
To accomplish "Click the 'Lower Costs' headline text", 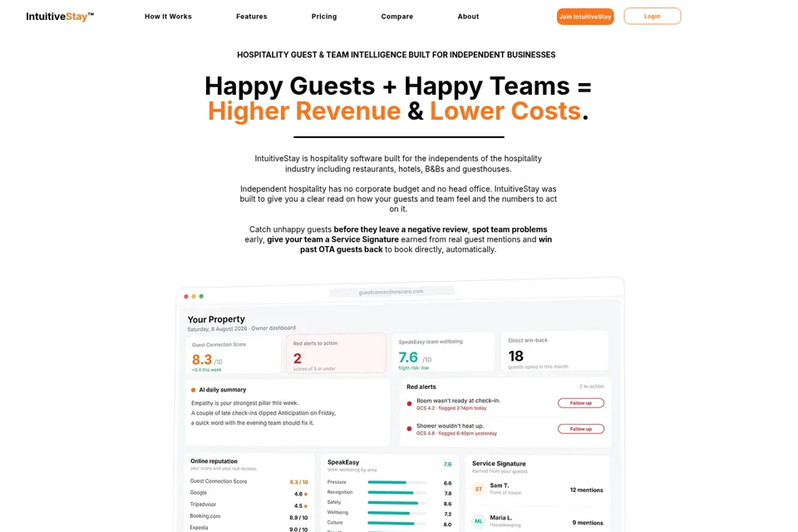I will click(505, 111).
